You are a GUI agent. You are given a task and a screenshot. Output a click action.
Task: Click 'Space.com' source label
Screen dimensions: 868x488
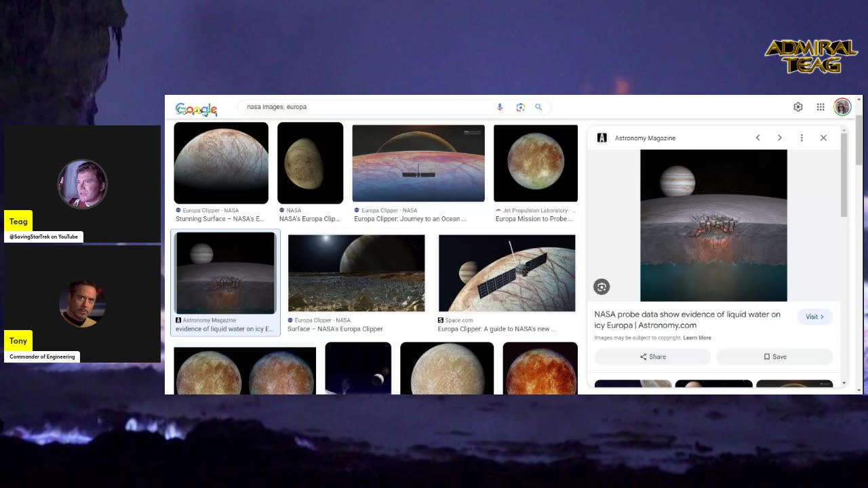click(459, 321)
